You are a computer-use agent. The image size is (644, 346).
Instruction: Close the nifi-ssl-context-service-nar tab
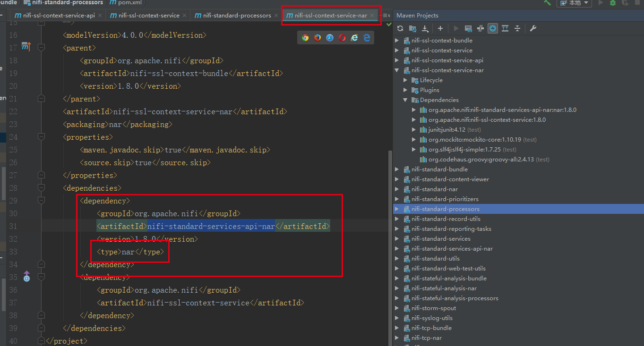(372, 16)
